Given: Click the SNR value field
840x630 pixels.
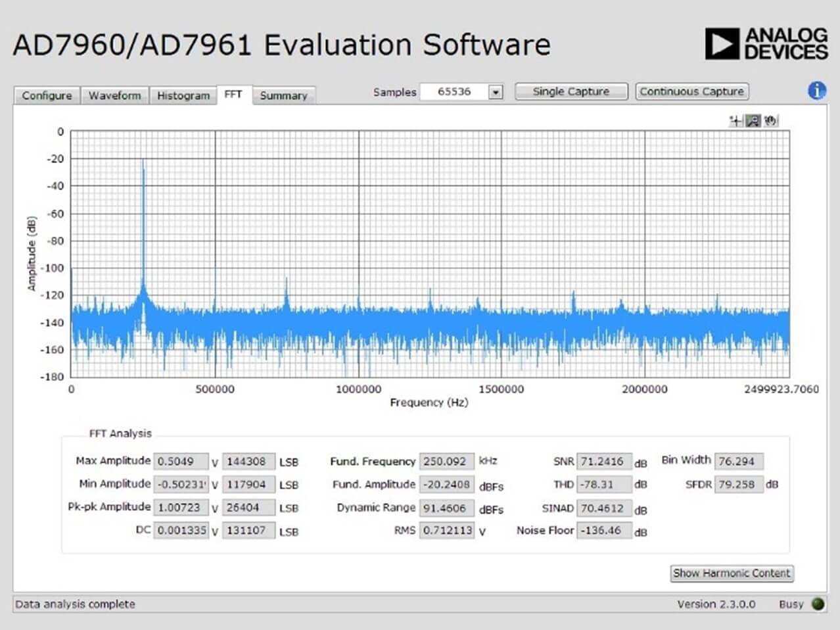Looking at the screenshot, I should 604,461.
